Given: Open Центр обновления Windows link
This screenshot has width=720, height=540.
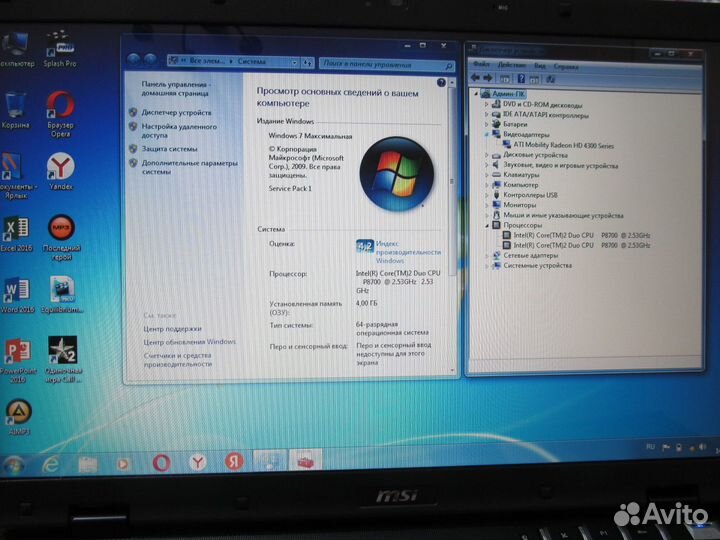Looking at the screenshot, I should [x=190, y=342].
